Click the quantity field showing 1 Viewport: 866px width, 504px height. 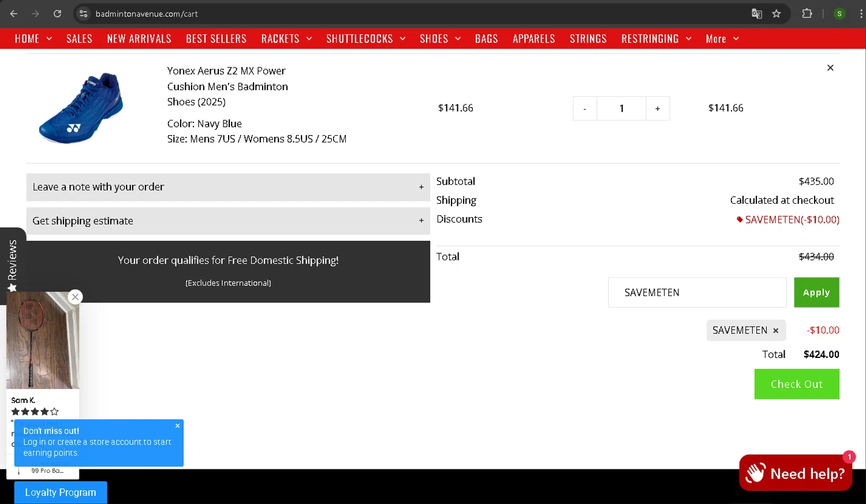621,109
